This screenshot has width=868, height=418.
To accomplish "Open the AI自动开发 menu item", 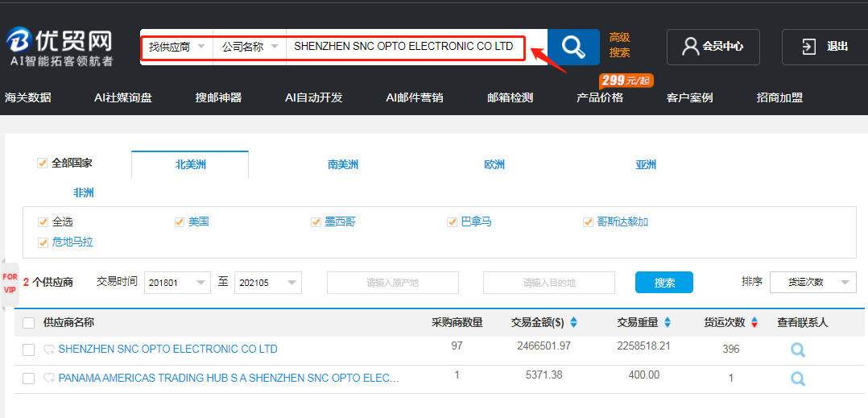I will [x=314, y=98].
